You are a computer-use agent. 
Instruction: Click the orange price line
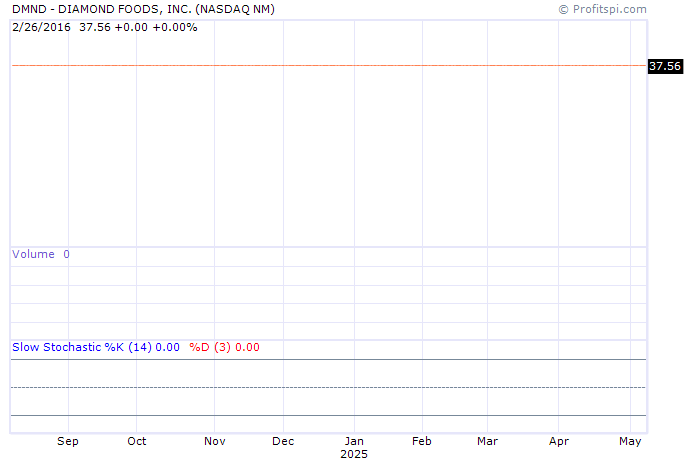pos(329,66)
